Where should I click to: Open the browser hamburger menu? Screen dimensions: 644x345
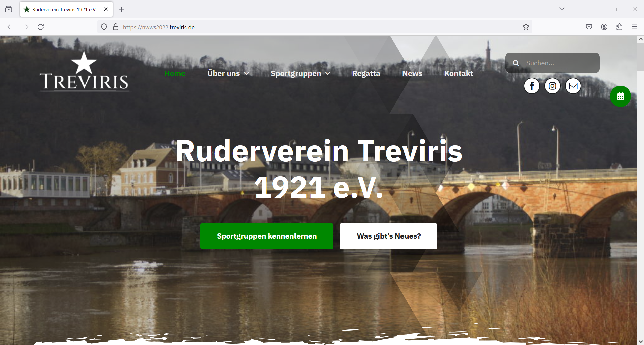pos(634,27)
